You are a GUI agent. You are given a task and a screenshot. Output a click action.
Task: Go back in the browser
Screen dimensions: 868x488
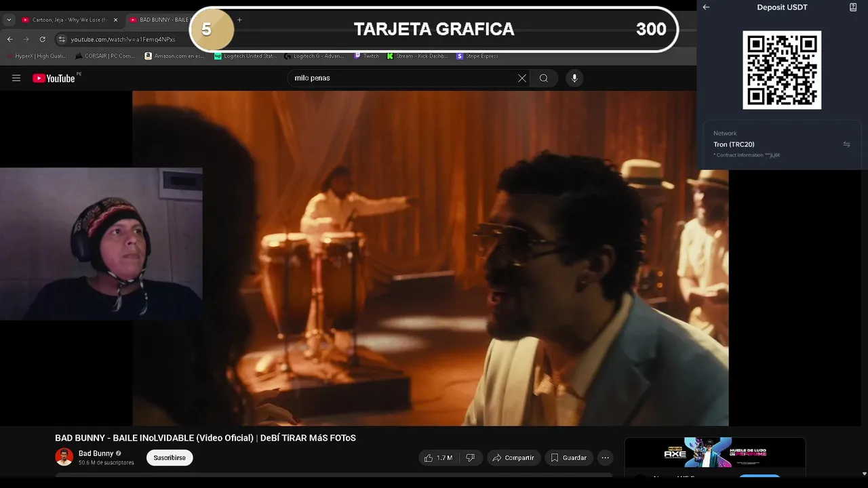point(10,39)
